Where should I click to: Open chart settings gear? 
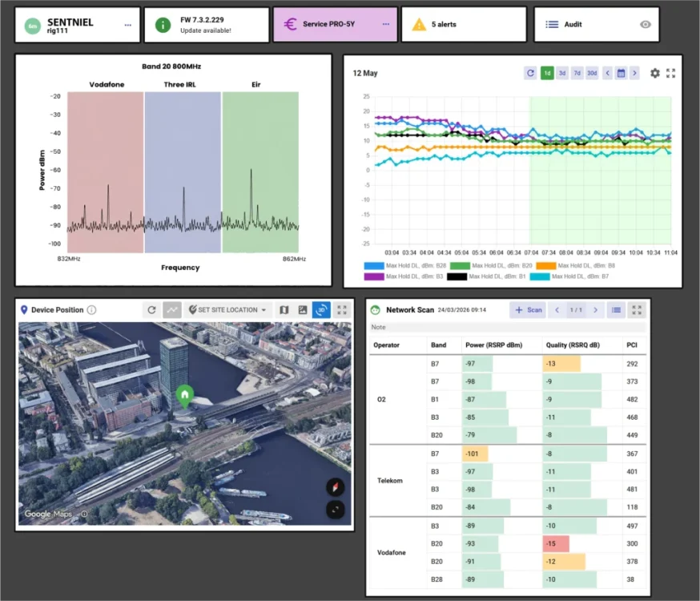(x=654, y=73)
